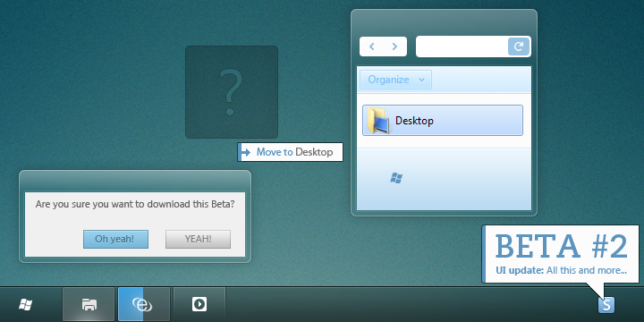Viewport: 644px width, 322px height.
Task: Select the question mark placeholder tile
Action: click(232, 92)
